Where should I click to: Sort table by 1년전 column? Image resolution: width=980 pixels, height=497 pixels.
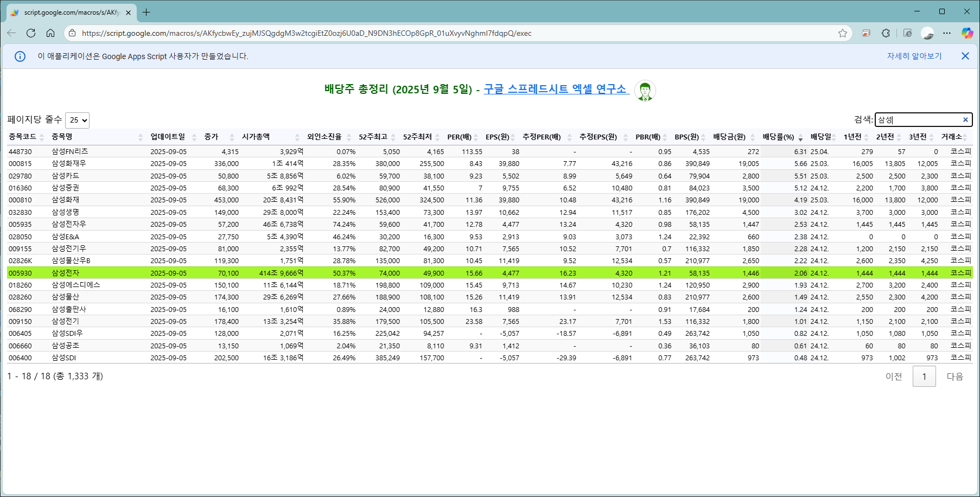coord(856,137)
